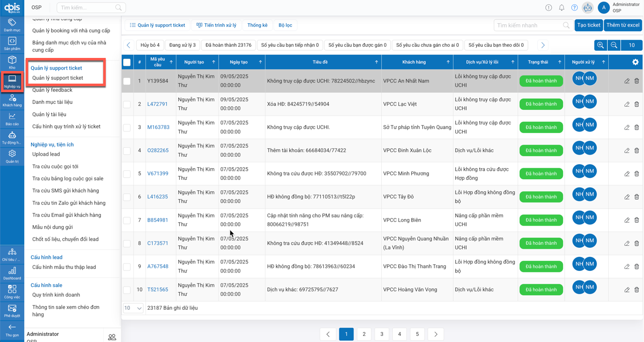Open the Dashboard sidebar module
The image size is (644, 342).
(12, 273)
